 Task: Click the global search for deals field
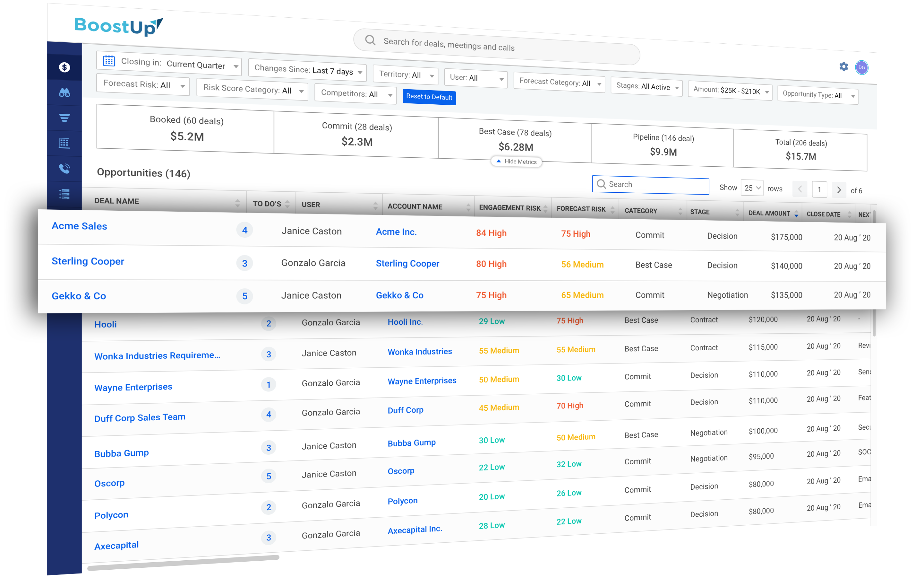click(496, 47)
